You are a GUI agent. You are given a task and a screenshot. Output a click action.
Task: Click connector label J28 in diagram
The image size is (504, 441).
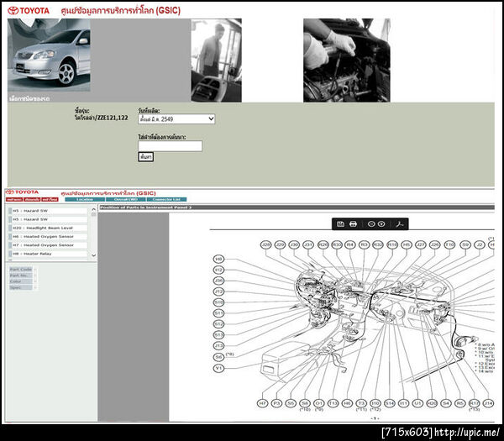tap(265, 244)
